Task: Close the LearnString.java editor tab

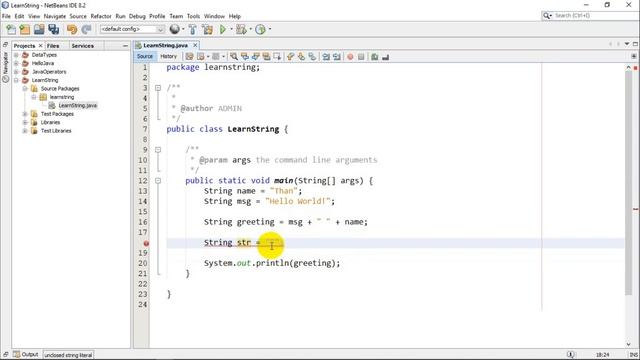Action: coord(195,45)
